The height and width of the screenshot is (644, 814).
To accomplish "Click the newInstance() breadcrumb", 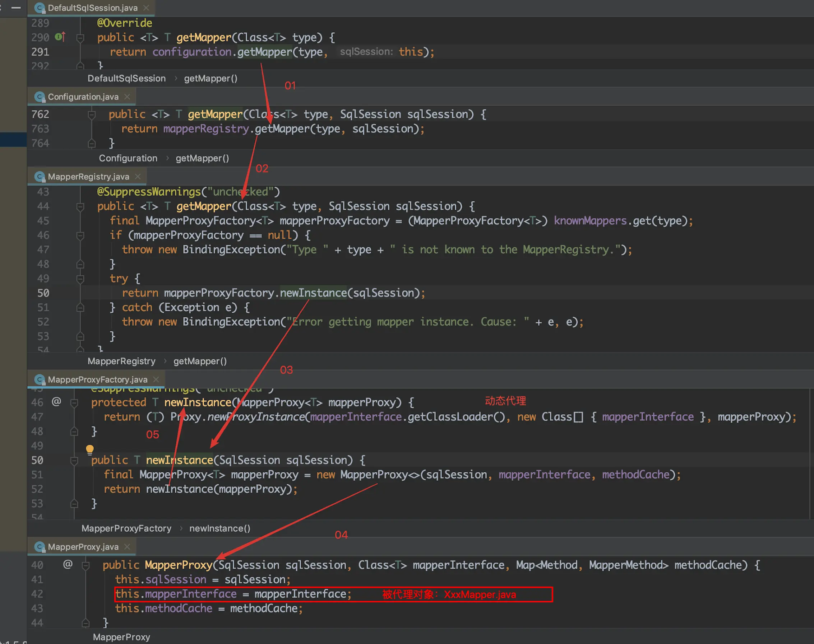I will [219, 528].
